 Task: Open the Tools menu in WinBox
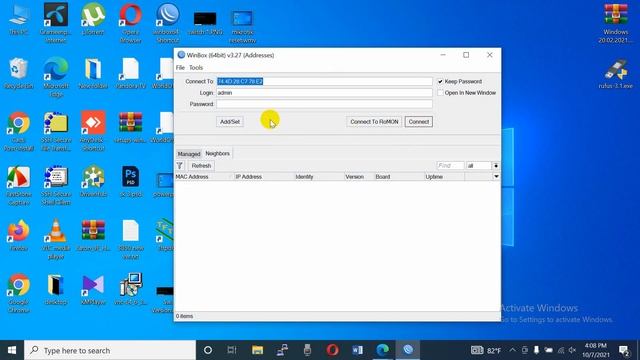(x=196, y=68)
